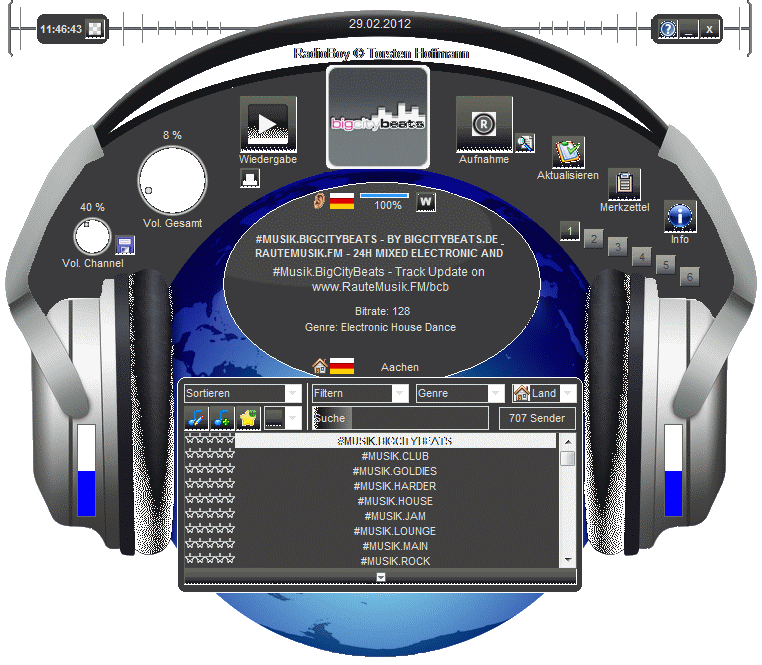Minimize the RadioBoy window
The height and width of the screenshot is (665, 762).
coord(689,29)
